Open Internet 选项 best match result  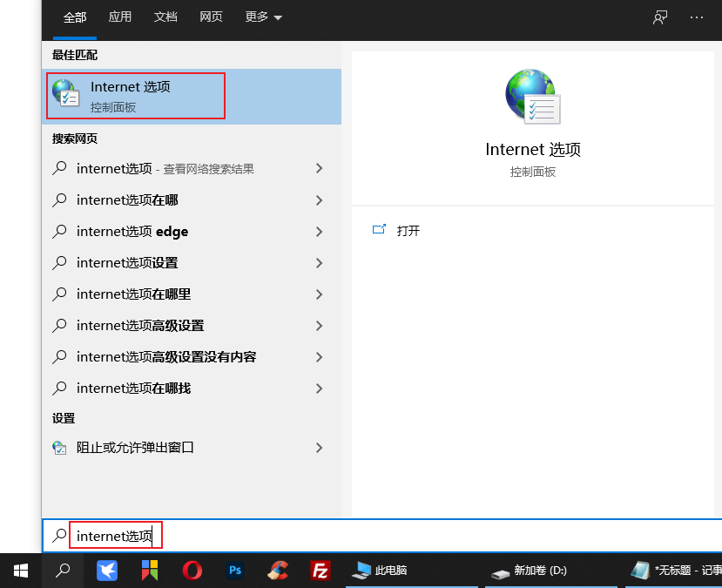click(135, 95)
